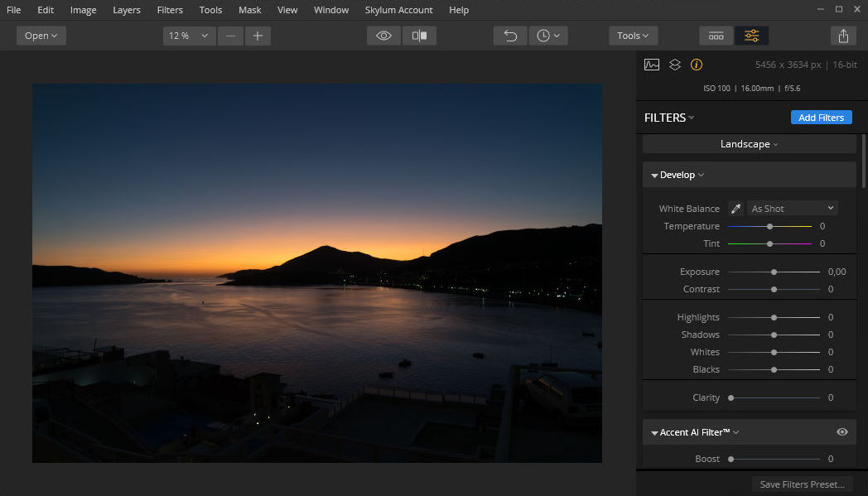Open the Window menu
Screen dimensions: 868x496
pos(331,10)
